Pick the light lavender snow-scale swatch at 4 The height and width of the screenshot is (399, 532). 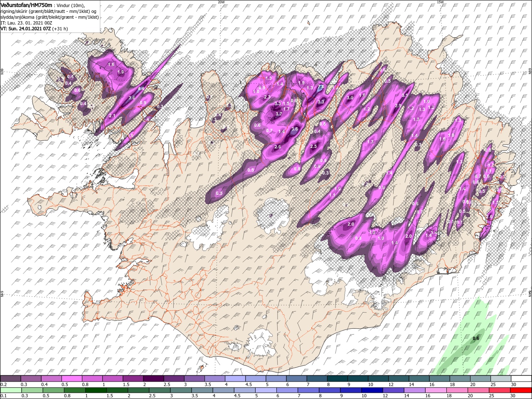(235, 378)
